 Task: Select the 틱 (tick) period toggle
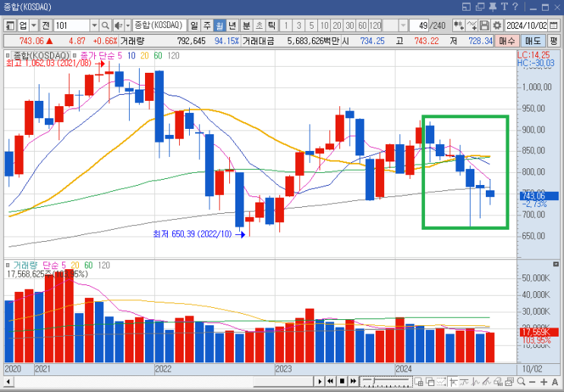click(x=272, y=26)
